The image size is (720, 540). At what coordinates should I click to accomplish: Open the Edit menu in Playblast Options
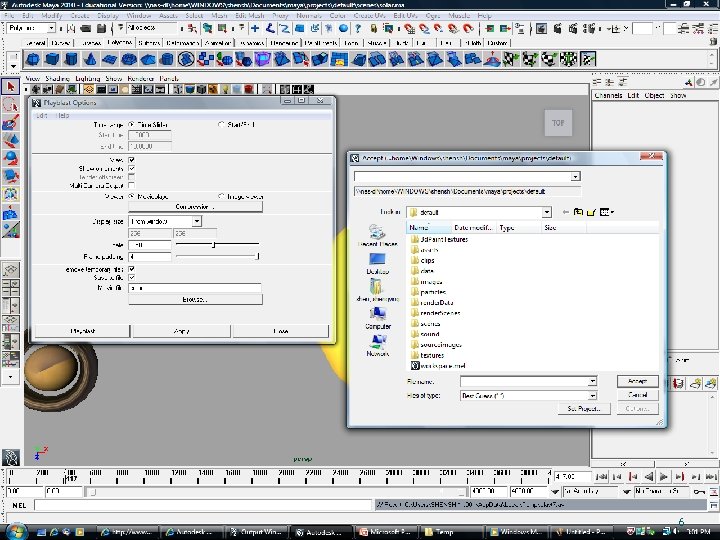click(x=42, y=115)
